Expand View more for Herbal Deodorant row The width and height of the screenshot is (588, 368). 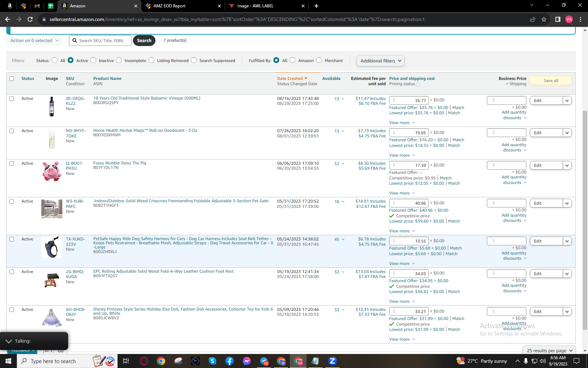click(402, 155)
